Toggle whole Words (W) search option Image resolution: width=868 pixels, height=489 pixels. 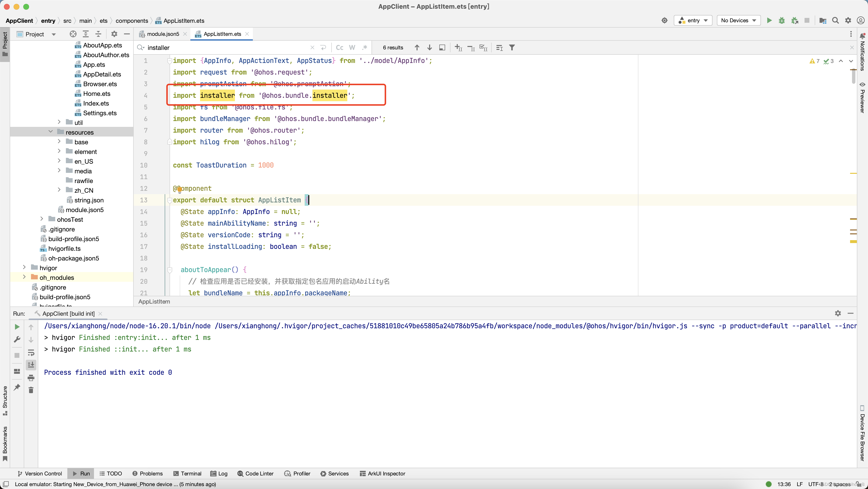[352, 47]
